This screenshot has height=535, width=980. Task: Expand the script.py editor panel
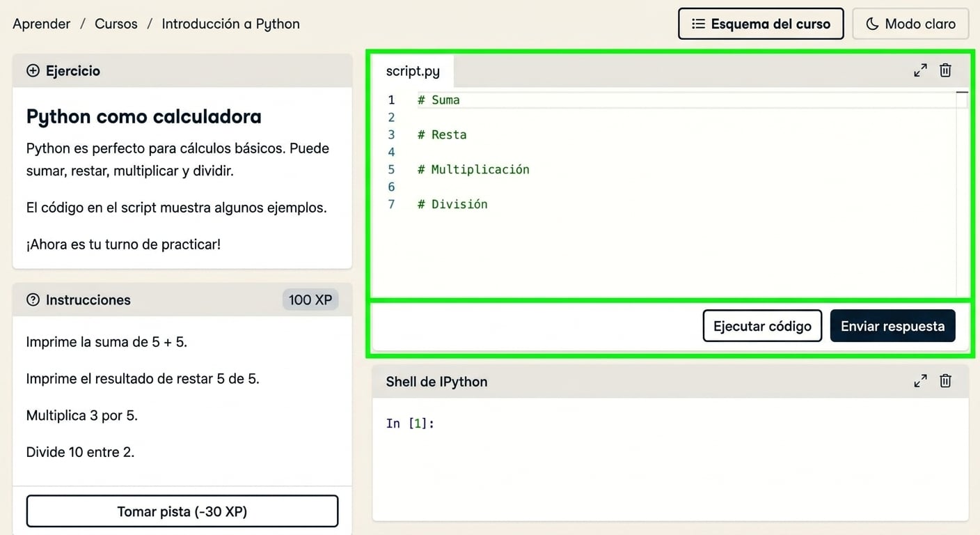(x=920, y=70)
